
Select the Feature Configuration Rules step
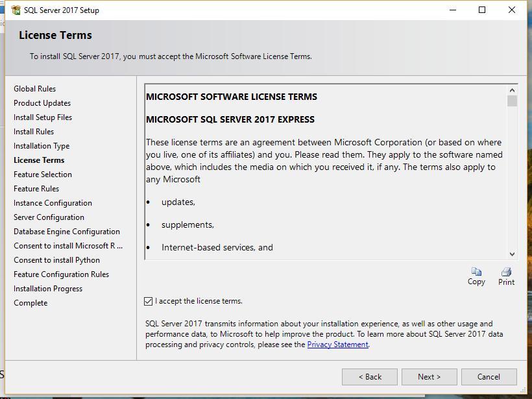(62, 274)
